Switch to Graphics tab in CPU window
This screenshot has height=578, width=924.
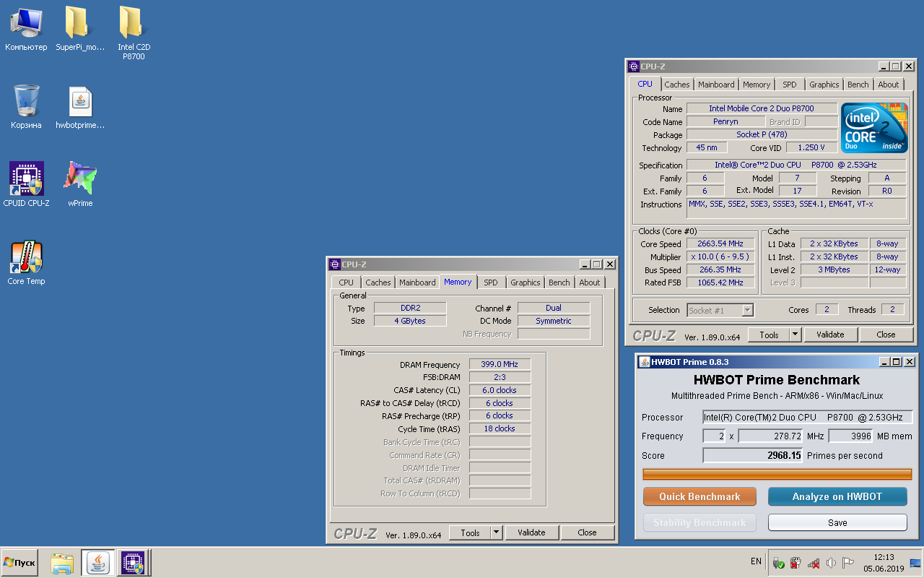point(824,85)
